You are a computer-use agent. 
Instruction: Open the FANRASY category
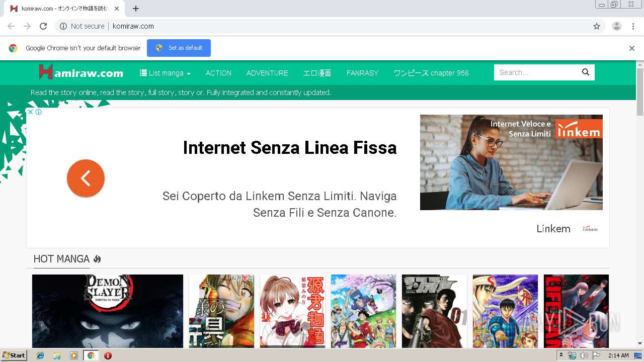(362, 73)
